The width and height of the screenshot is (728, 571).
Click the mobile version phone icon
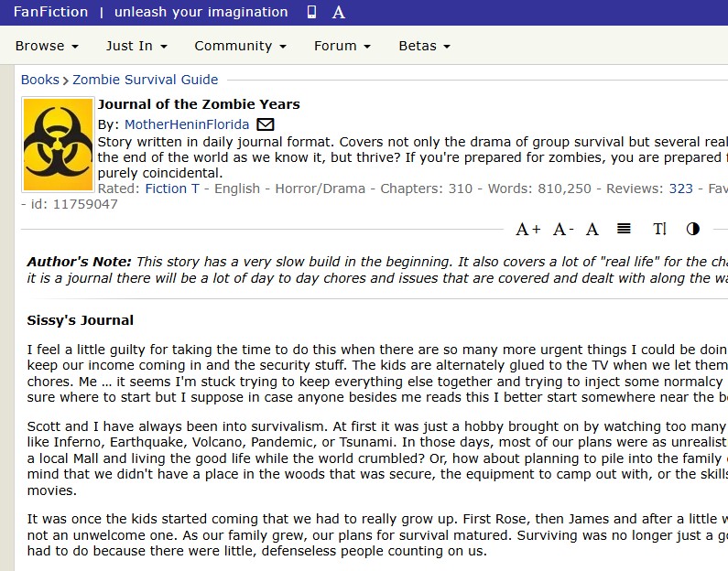(311, 13)
